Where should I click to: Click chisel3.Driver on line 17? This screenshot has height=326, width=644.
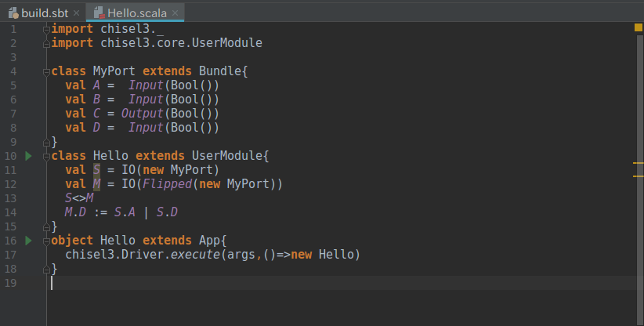pos(114,255)
